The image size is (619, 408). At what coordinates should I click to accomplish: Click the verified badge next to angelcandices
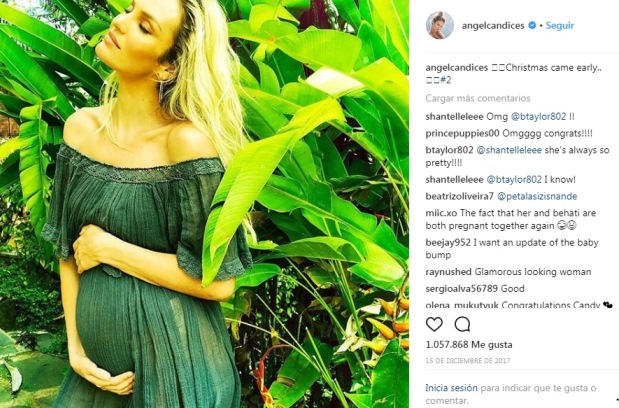pos(532,25)
